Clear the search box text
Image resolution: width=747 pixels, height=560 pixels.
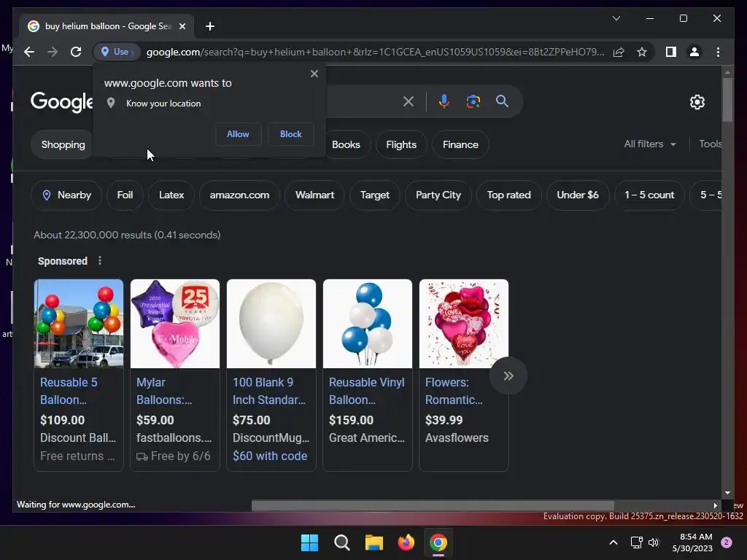409,101
